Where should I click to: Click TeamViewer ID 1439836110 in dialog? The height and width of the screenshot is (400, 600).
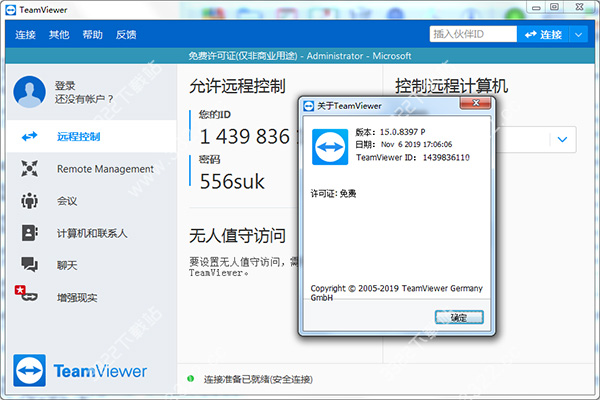446,157
